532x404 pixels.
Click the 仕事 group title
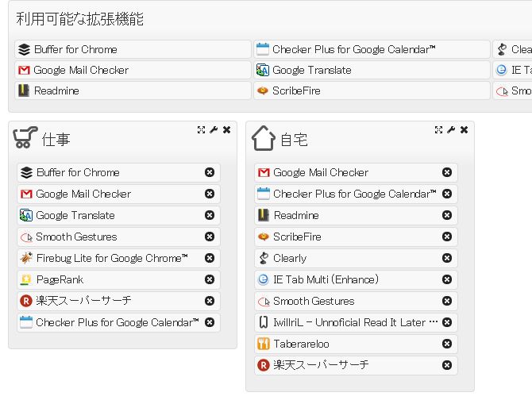(56, 140)
